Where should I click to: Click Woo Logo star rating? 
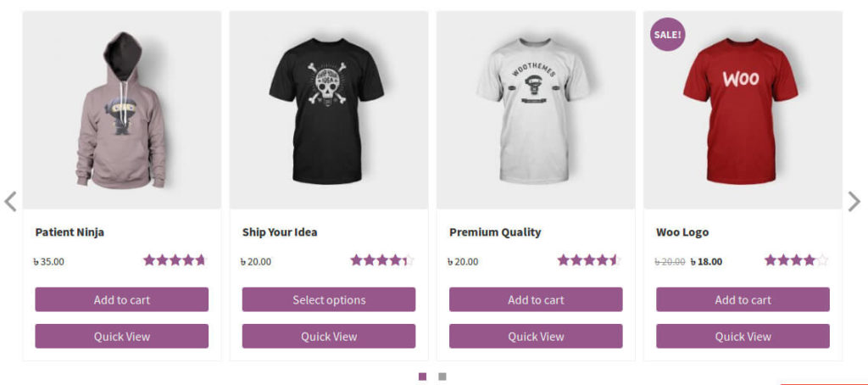[x=796, y=259]
